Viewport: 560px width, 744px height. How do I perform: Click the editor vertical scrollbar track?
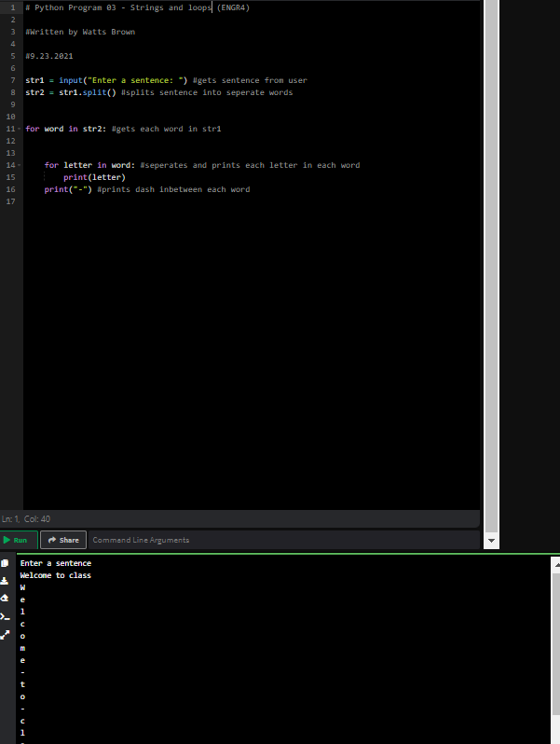point(491,266)
